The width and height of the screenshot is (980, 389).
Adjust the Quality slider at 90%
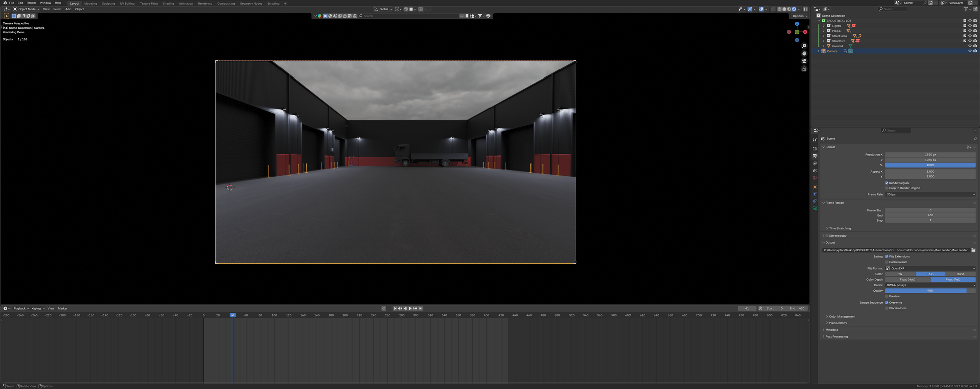930,291
